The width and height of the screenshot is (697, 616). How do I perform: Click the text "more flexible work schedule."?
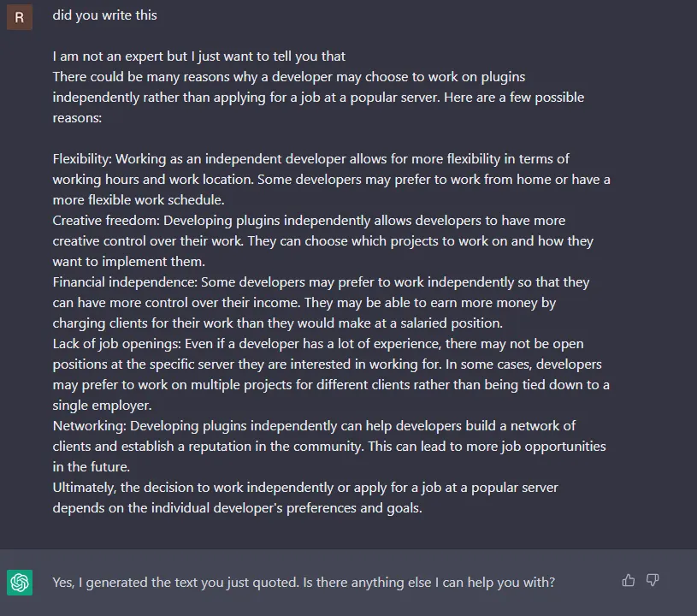(138, 200)
